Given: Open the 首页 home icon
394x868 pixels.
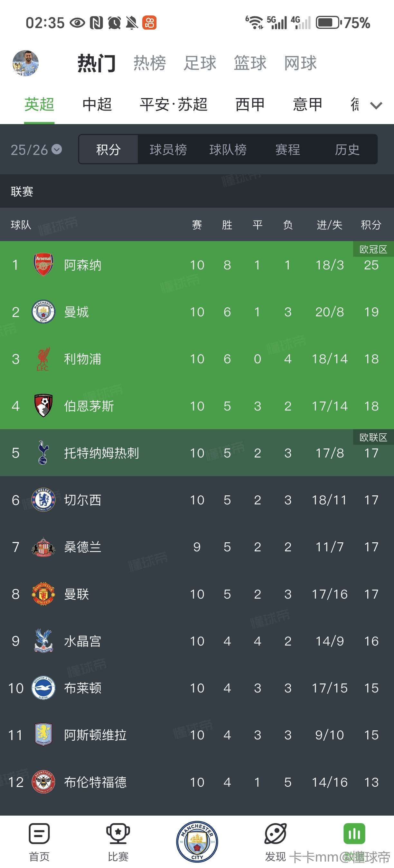Looking at the screenshot, I should (40, 834).
